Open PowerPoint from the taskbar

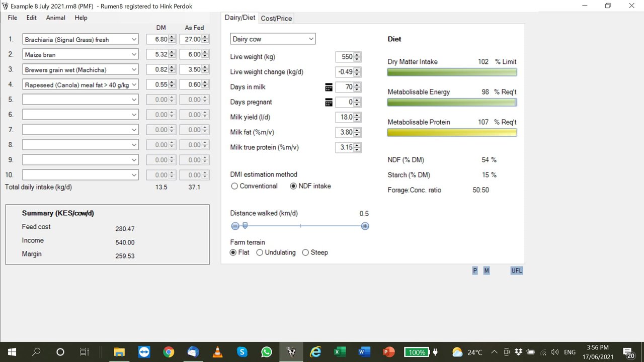389,352
